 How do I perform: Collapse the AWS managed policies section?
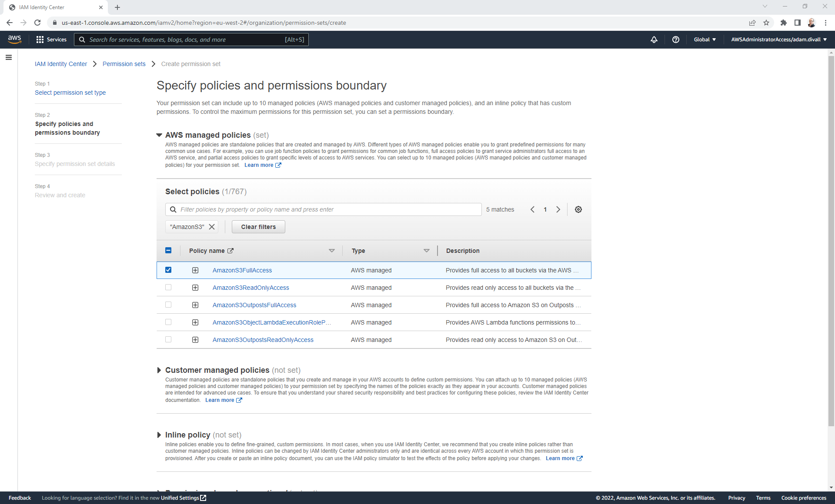159,135
